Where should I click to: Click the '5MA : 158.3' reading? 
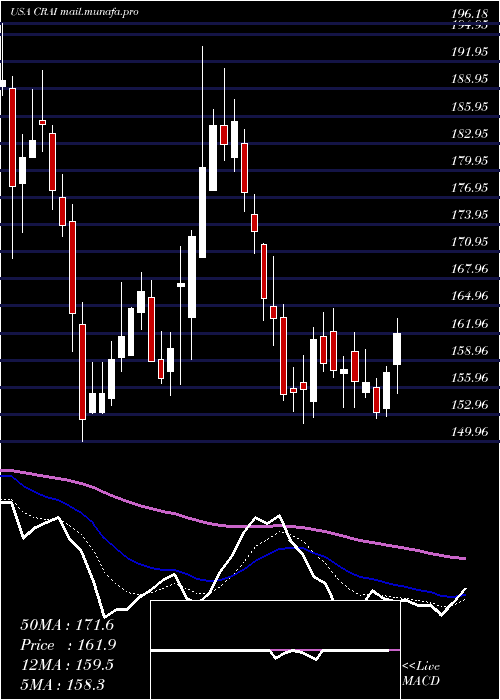(62, 685)
